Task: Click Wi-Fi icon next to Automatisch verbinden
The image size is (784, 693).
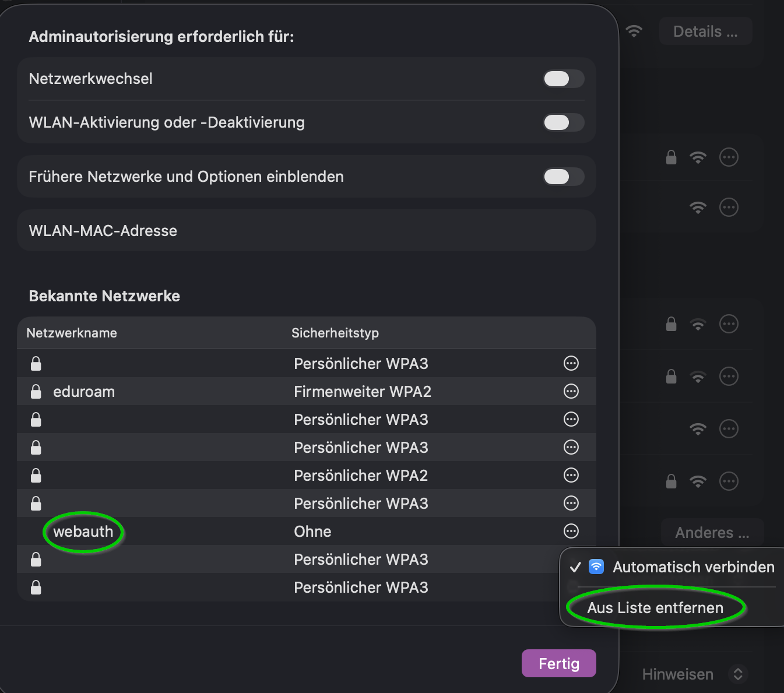Action: (596, 567)
